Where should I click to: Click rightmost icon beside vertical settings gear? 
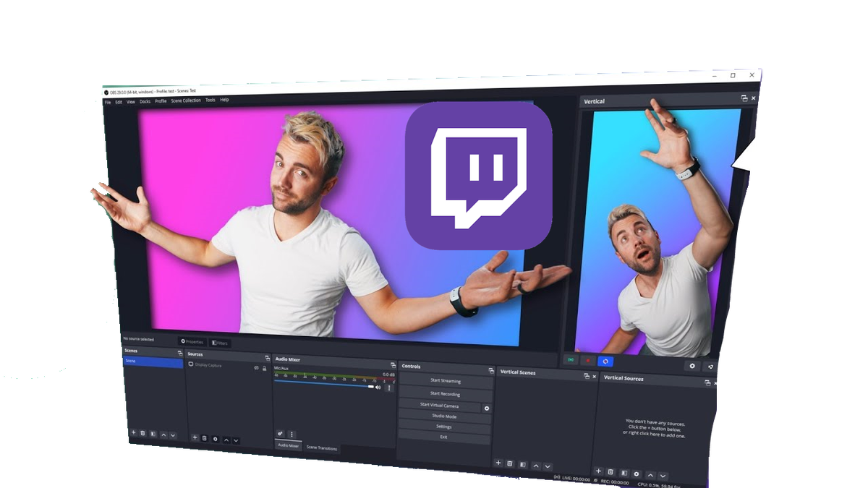click(710, 367)
